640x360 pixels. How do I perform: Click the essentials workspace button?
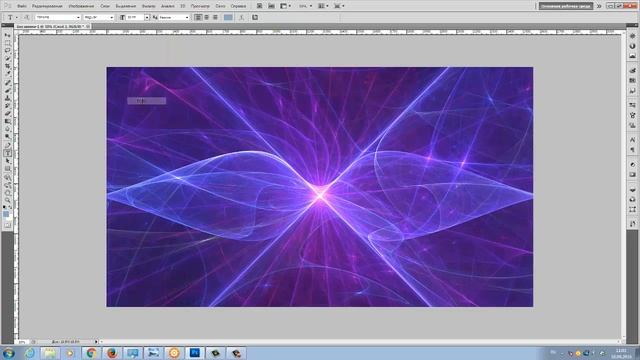coord(566,6)
